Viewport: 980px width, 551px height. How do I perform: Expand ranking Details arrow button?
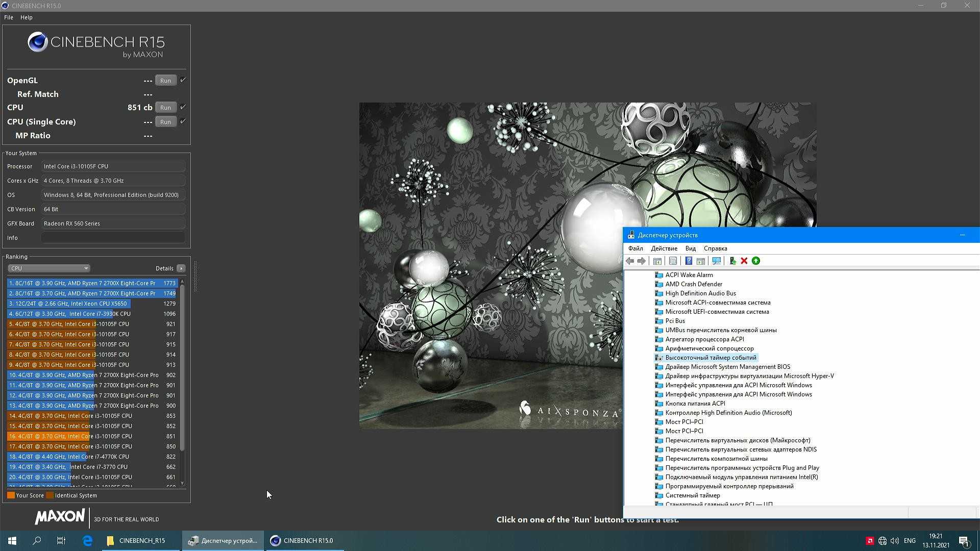pyautogui.click(x=181, y=268)
